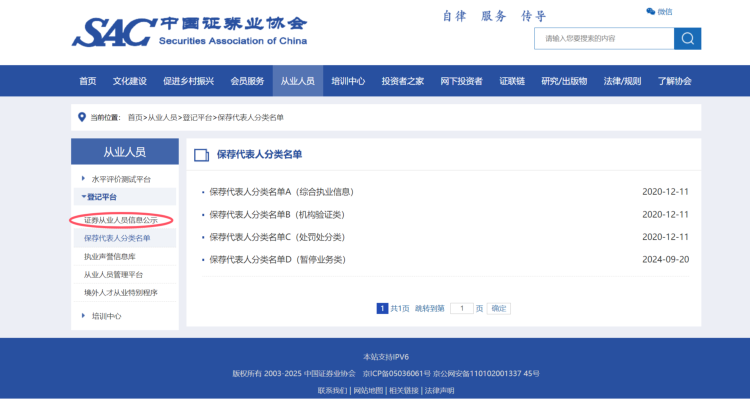Open 保荐代表人分类名单D（暂停业务类）
Image resolution: width=750 pixels, height=417 pixels.
tap(276, 259)
